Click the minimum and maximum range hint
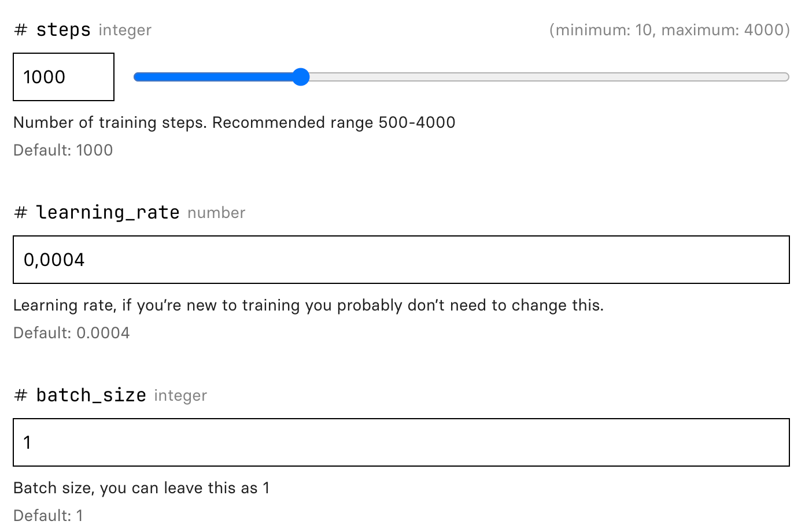Viewport: 805px width, 532px height. coord(669,30)
